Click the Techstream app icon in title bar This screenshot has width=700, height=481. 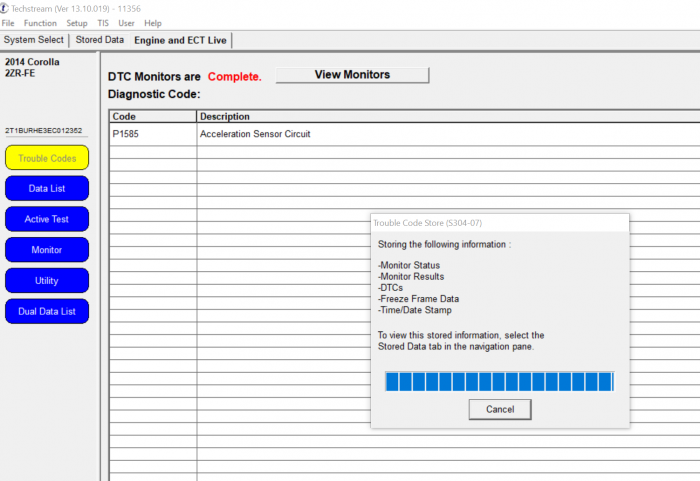(x=5, y=6)
